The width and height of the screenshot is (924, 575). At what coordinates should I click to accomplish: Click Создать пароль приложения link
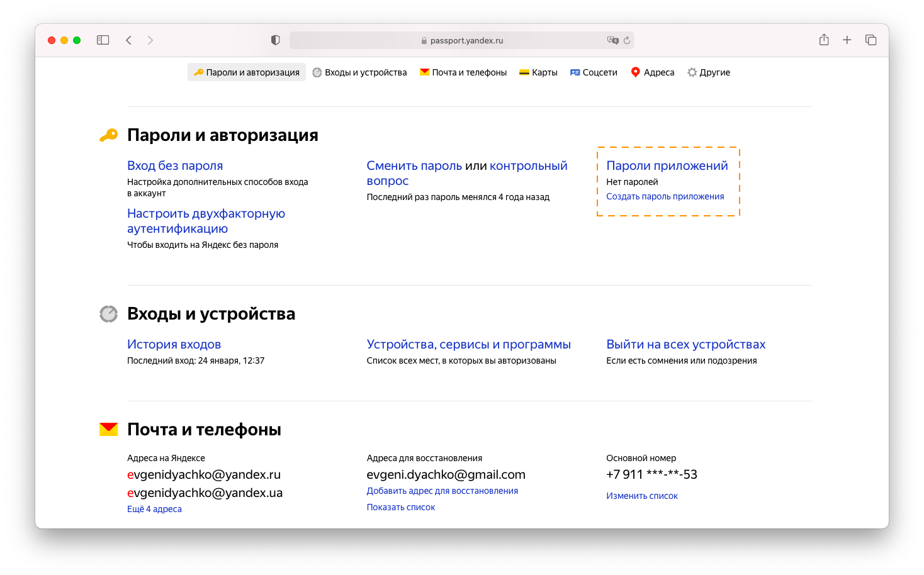tap(665, 196)
